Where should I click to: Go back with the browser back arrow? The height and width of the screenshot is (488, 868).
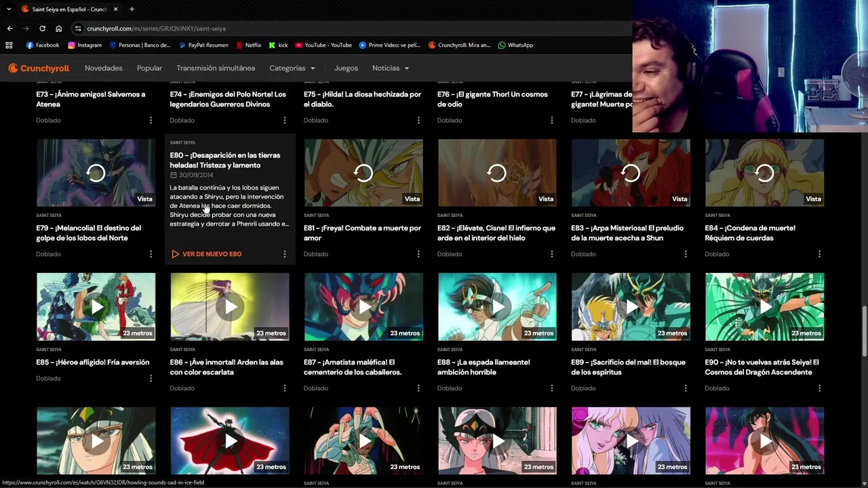[x=9, y=28]
